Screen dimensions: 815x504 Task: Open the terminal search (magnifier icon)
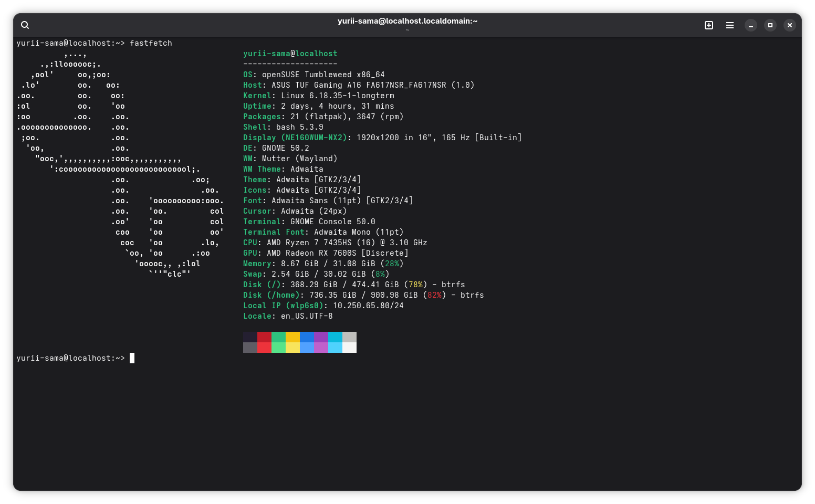(25, 25)
